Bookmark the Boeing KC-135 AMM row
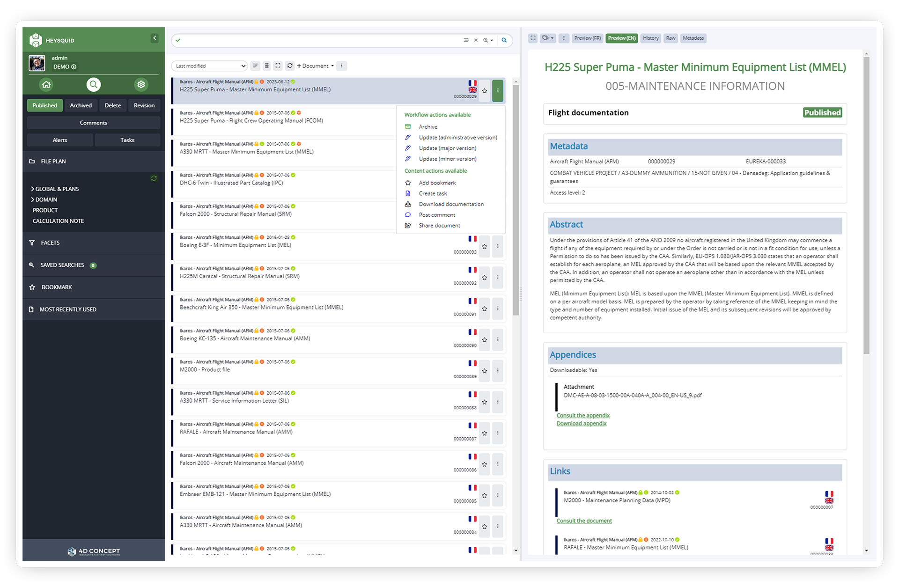 click(x=485, y=340)
